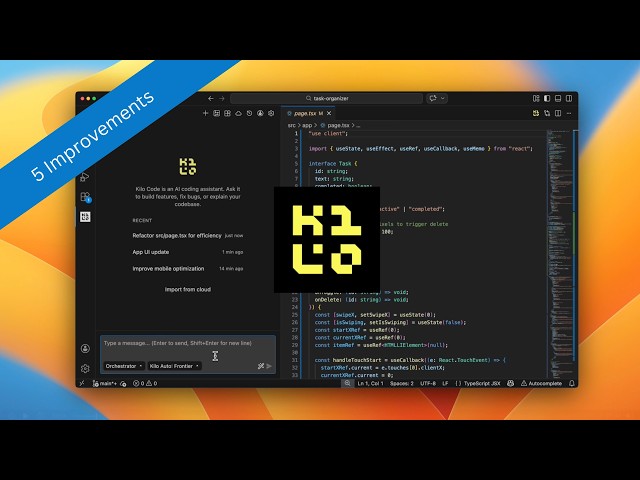640x480 pixels.
Task: Open Kilo Code settings gear in panel header
Action: pyautogui.click(x=271, y=113)
